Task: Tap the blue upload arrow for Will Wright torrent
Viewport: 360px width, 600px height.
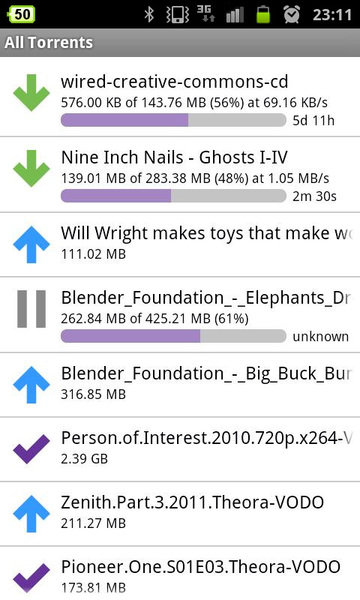Action: (31, 245)
